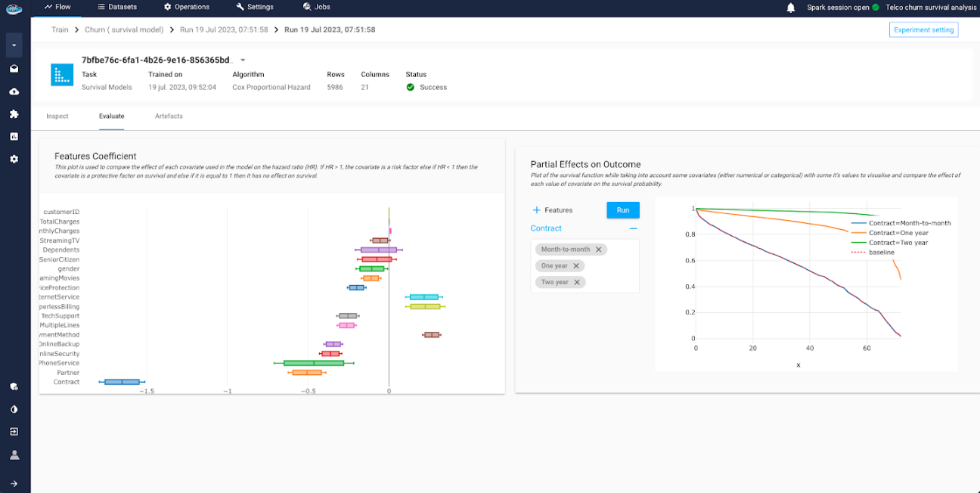Image resolution: width=980 pixels, height=493 pixels.
Task: Remove the Two year chip
Action: coord(577,282)
